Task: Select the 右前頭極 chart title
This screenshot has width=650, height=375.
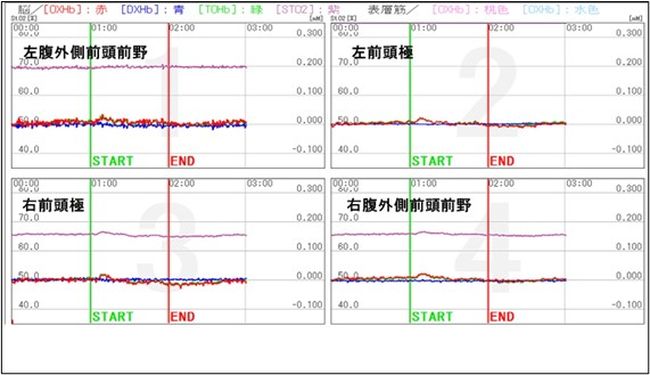Action: (53, 205)
